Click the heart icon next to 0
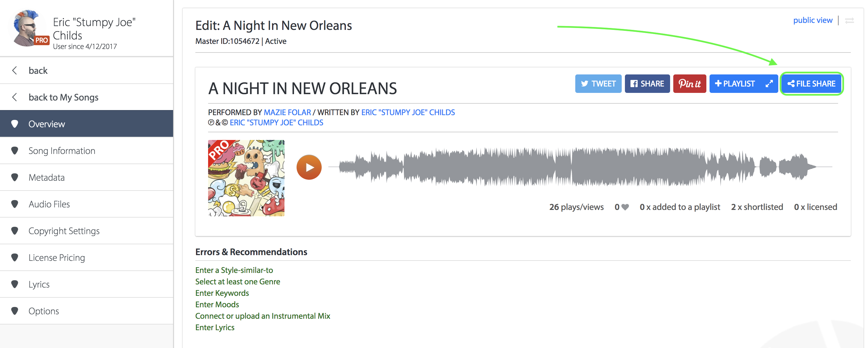The height and width of the screenshot is (348, 868). (625, 207)
